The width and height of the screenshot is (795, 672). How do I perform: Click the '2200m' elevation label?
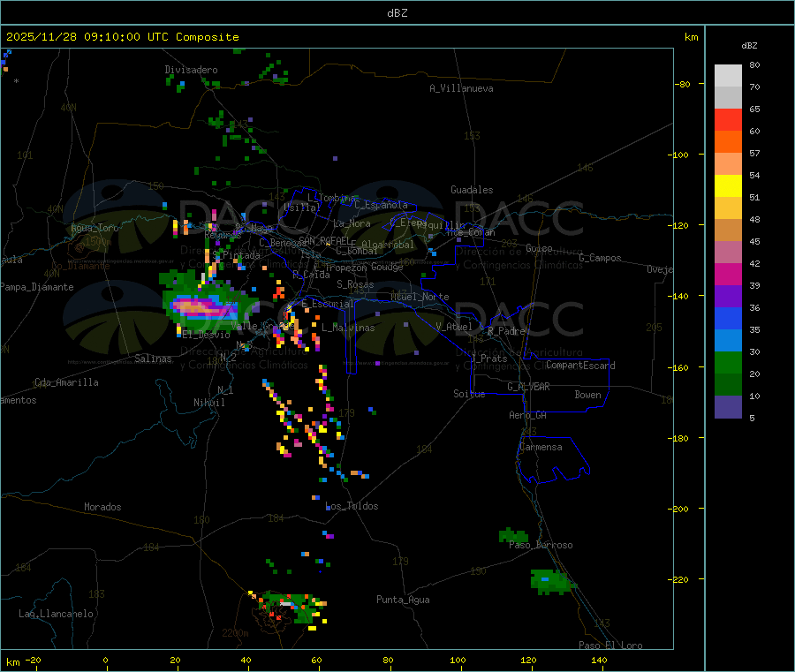tap(235, 633)
